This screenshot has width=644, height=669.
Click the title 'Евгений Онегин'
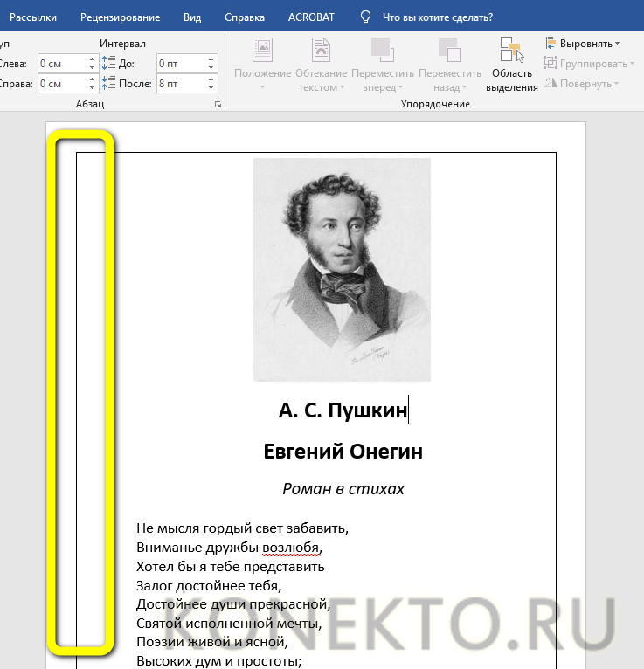click(343, 452)
